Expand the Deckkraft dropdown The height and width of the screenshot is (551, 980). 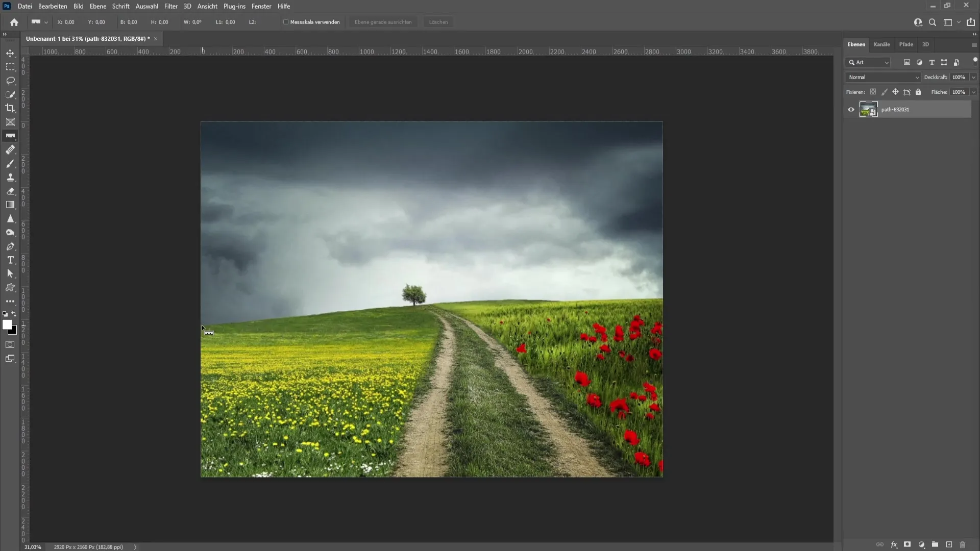[975, 77]
